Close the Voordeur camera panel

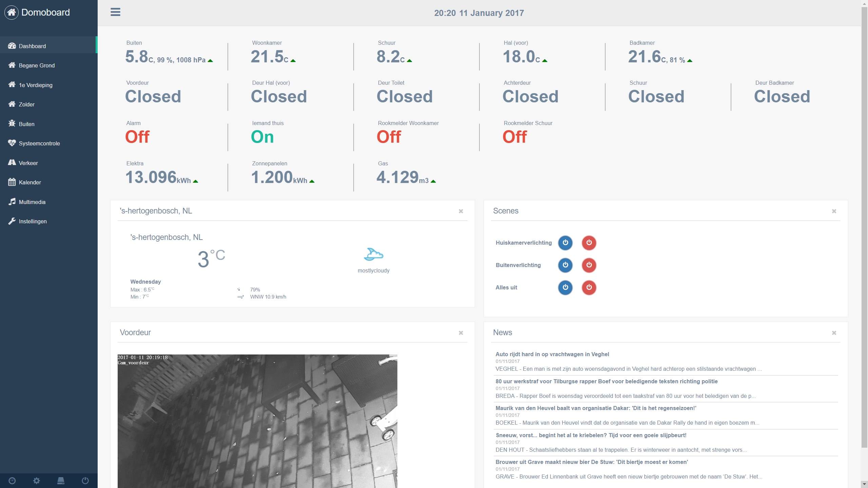pyautogui.click(x=461, y=333)
